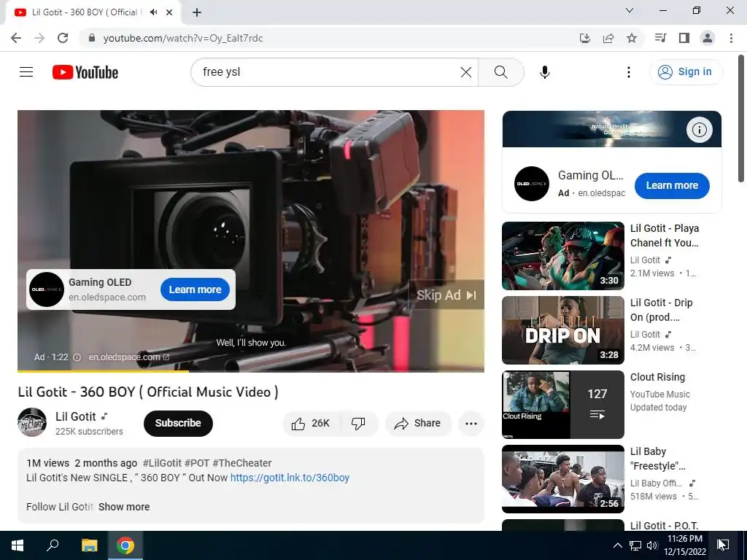Screen dimensions: 747x560
Task: Open more actions ellipsis under video
Action: coord(471,424)
